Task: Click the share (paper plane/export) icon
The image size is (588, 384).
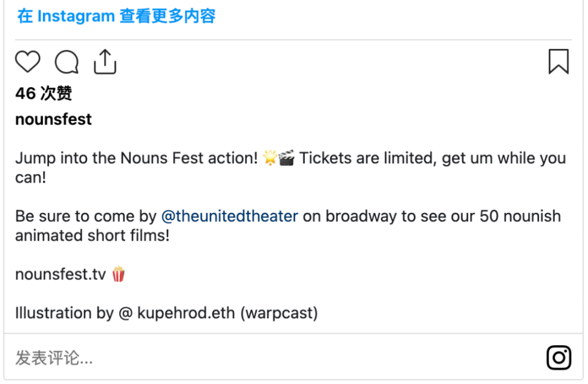Action: pos(105,60)
